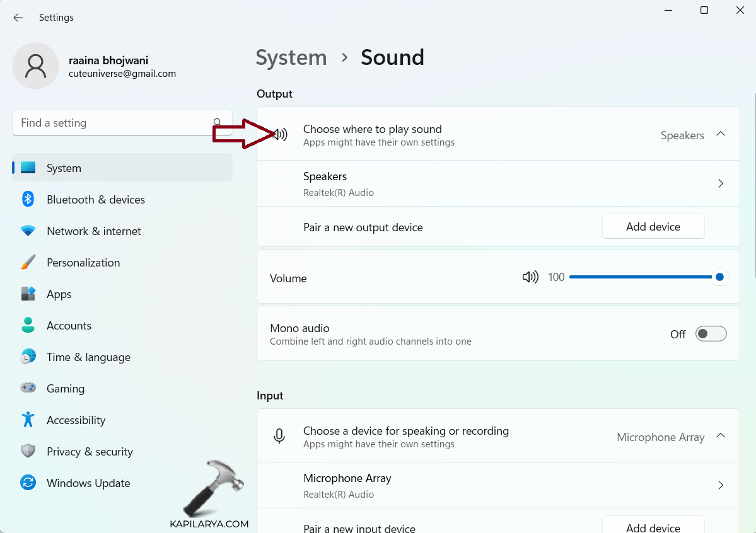Click the Volume slider handle
Screen dimensions: 756x533
pos(719,277)
